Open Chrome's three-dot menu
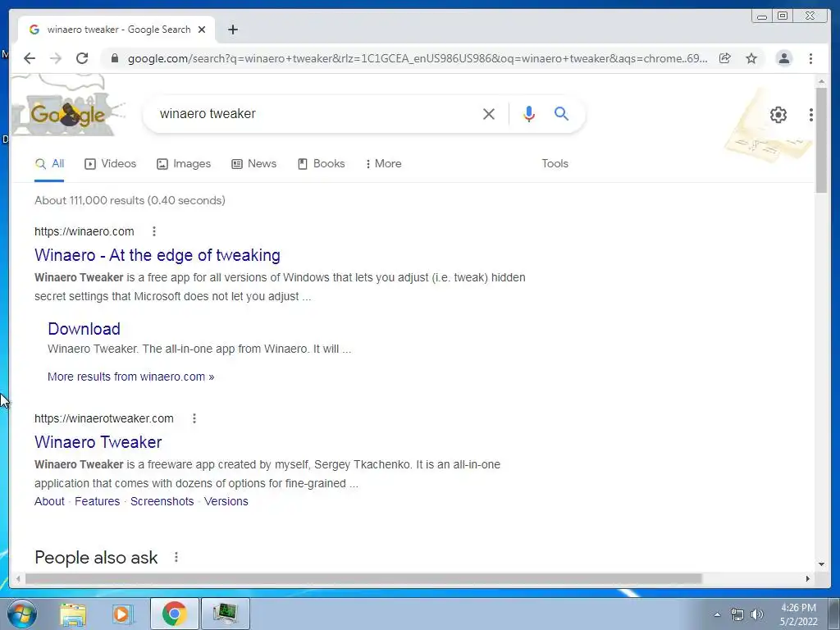 810,58
